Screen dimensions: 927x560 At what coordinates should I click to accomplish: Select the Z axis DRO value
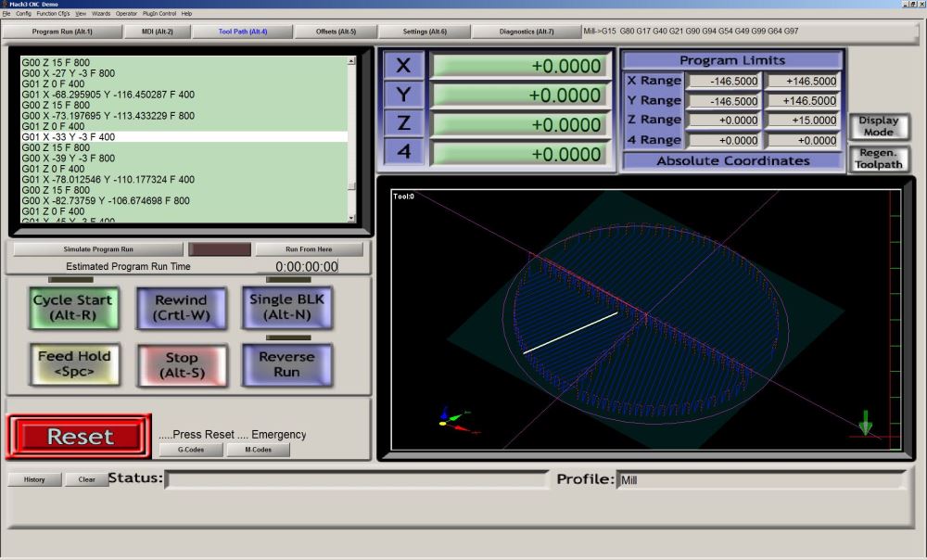[x=520, y=125]
